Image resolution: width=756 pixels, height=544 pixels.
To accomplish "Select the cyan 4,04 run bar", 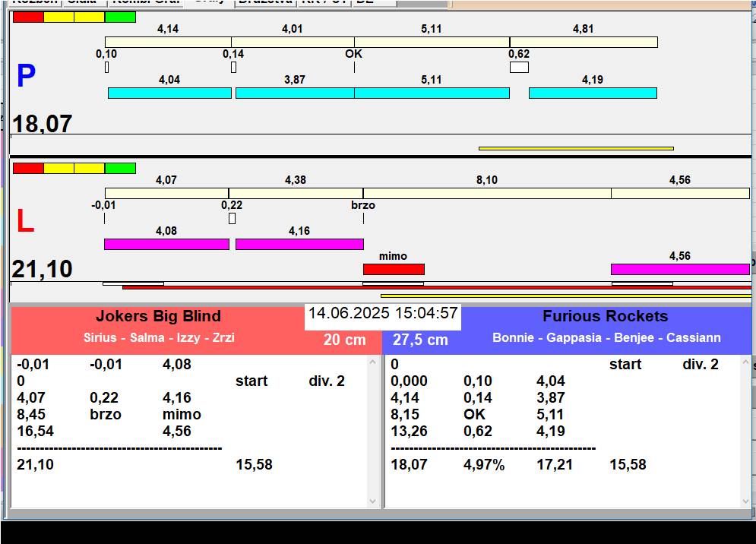I will coord(169,93).
